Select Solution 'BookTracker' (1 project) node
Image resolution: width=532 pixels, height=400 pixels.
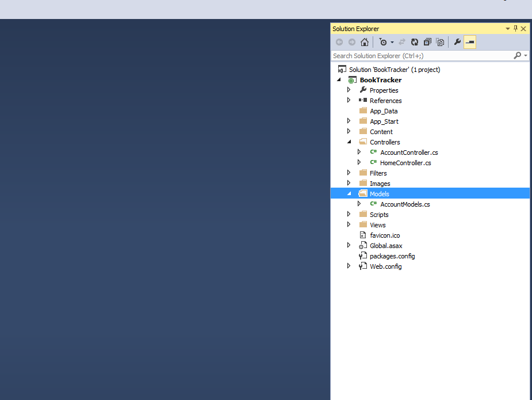pos(395,70)
